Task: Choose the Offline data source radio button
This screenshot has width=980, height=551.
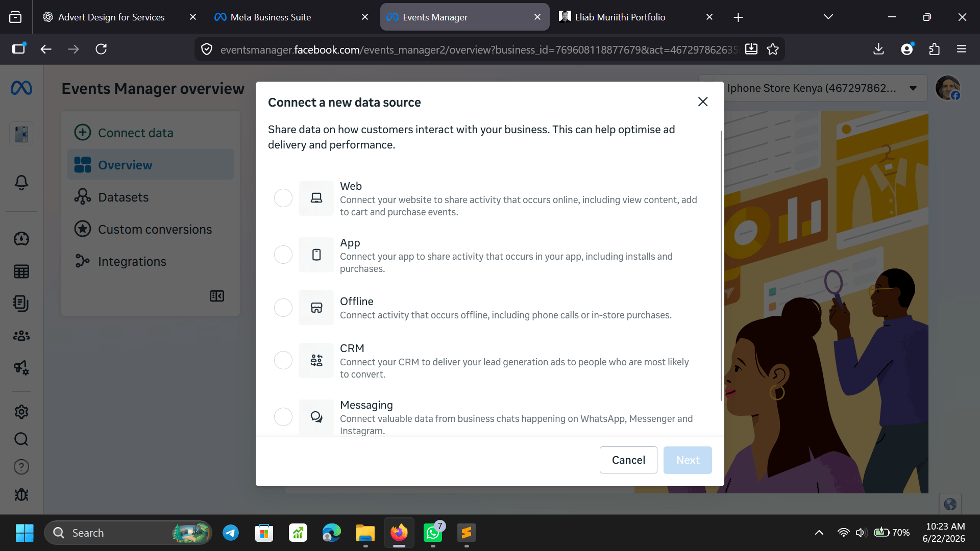Action: (x=283, y=308)
